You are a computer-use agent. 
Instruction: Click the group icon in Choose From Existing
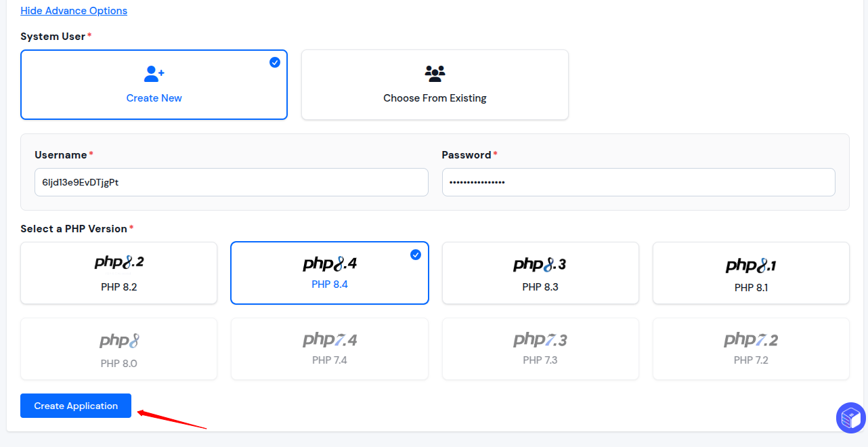click(x=435, y=73)
